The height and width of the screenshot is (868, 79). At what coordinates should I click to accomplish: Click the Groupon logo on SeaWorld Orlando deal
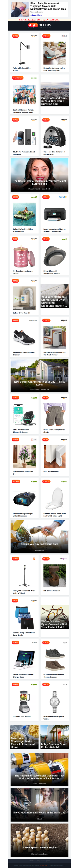34,78
